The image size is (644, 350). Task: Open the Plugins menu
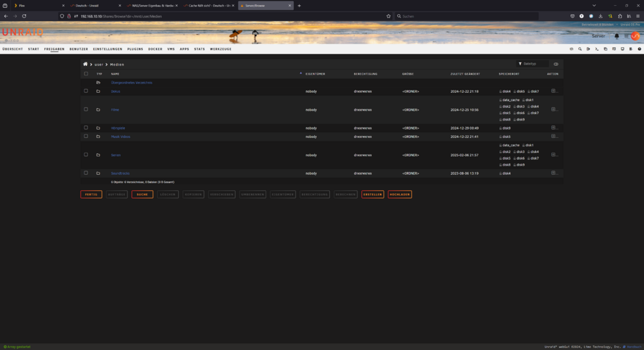[135, 49]
